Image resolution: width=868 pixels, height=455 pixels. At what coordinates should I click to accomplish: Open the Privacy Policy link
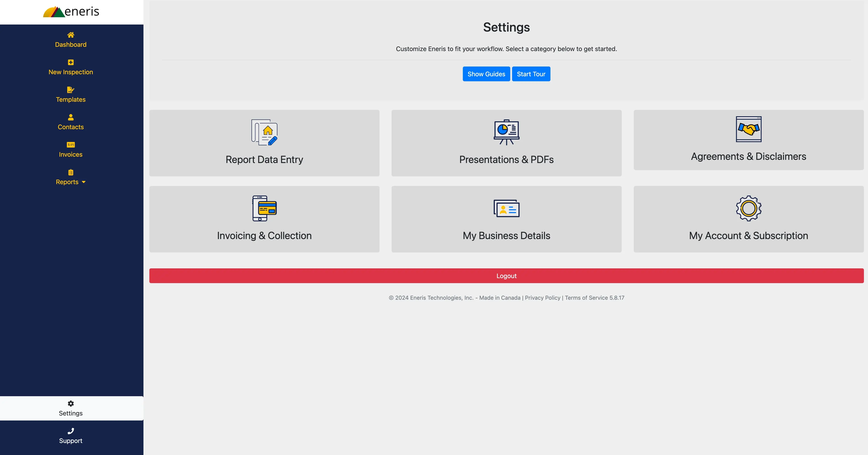click(x=542, y=298)
